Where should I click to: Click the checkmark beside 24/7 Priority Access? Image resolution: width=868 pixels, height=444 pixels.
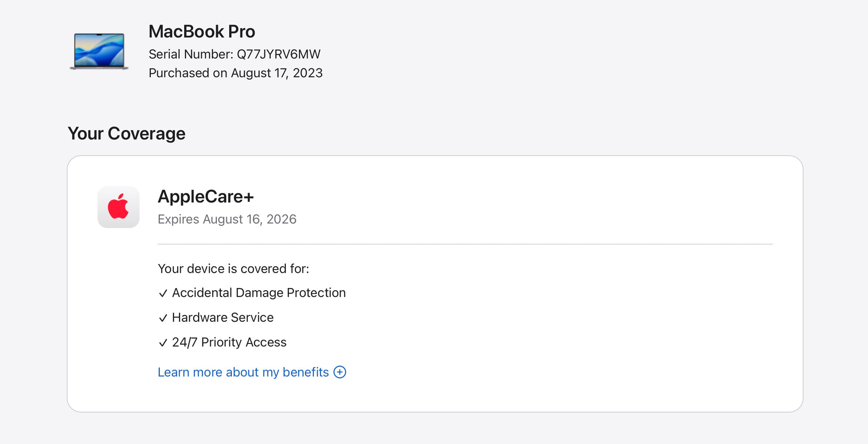[x=163, y=343]
